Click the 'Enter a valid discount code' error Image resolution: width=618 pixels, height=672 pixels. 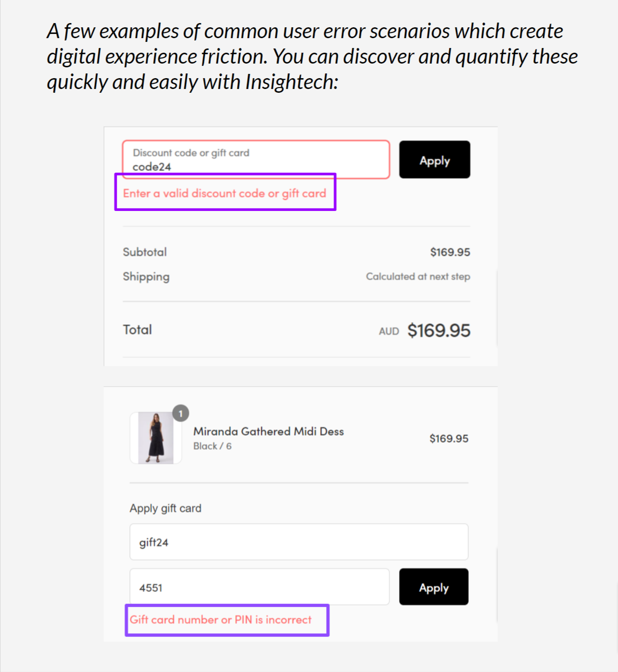click(225, 193)
